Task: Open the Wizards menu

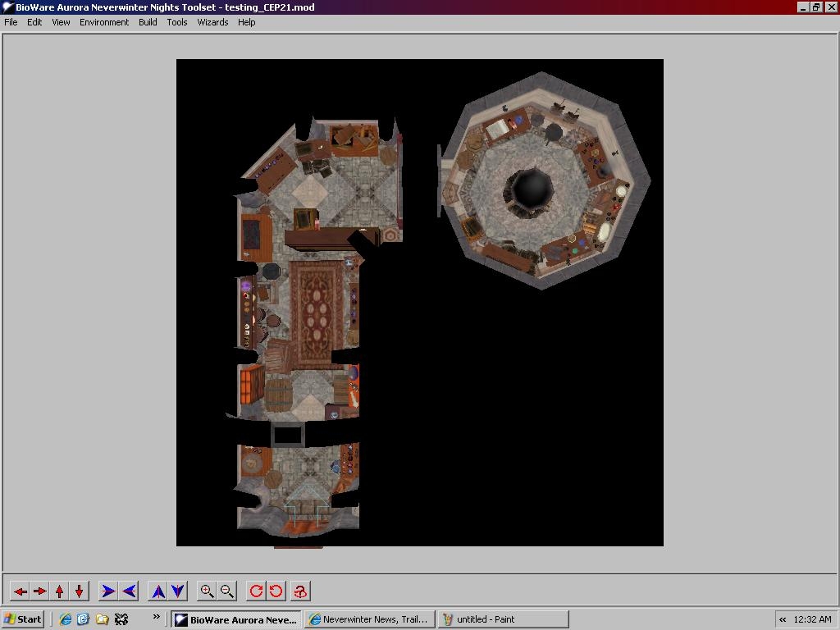Action: pos(212,22)
